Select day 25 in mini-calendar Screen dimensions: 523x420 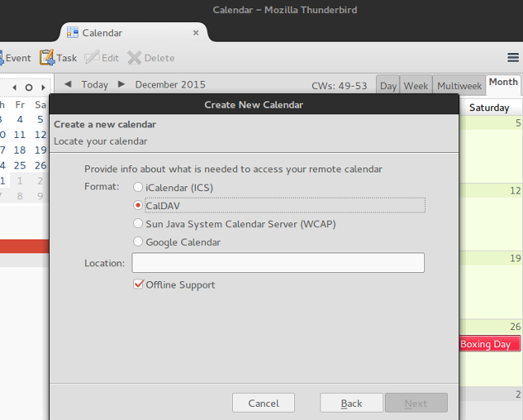point(20,165)
